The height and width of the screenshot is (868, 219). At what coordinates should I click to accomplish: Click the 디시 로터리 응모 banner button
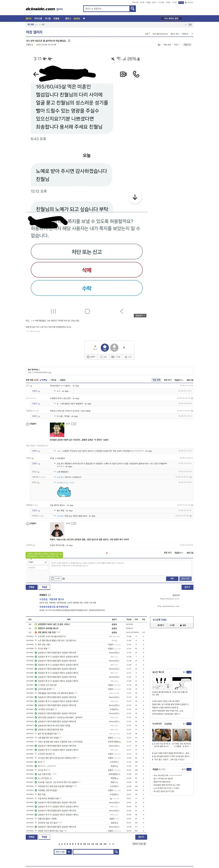(171, 19)
